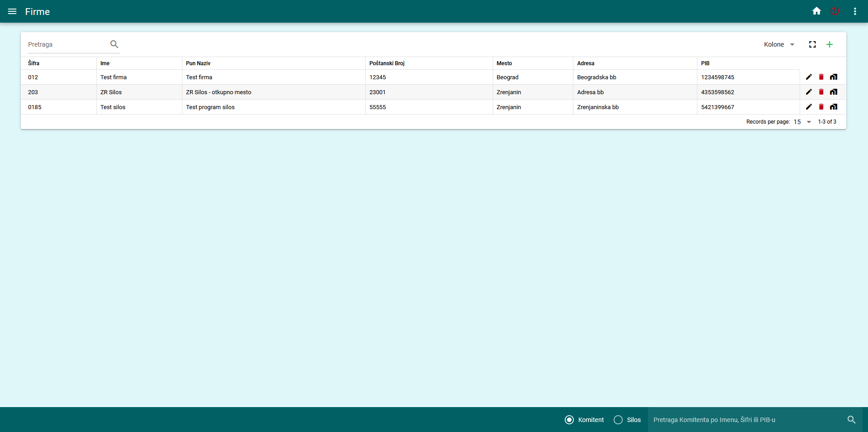Log out using the power icon
This screenshot has height=432, width=868.
835,11
